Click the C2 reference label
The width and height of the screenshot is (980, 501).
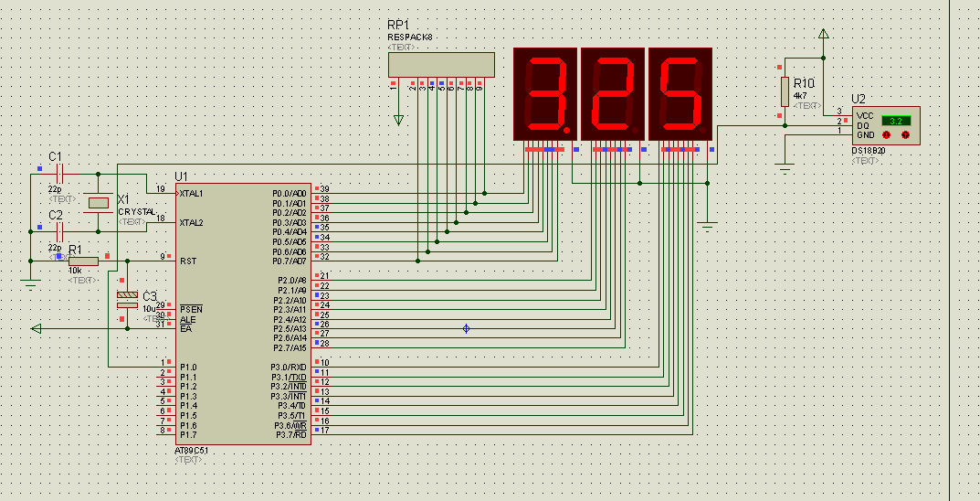(x=56, y=215)
